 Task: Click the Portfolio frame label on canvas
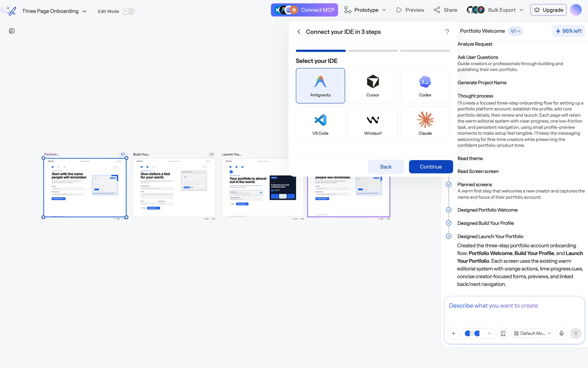52,154
